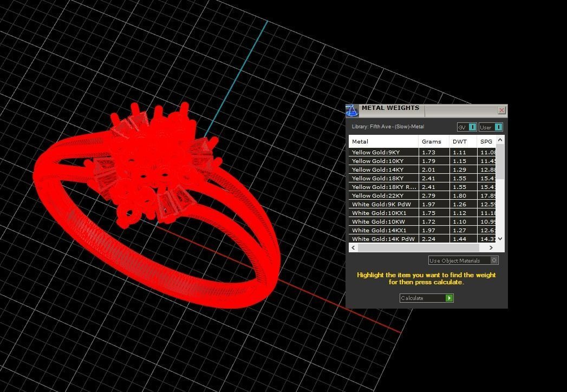Select the White Gold:10KW row
This screenshot has width=567, height=392.
pos(422,221)
